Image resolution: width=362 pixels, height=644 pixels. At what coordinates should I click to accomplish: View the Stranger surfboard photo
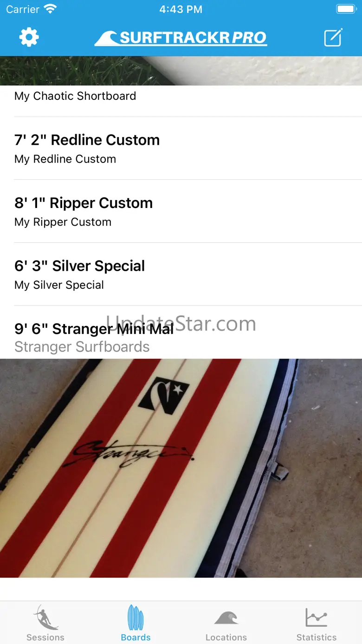[181, 468]
